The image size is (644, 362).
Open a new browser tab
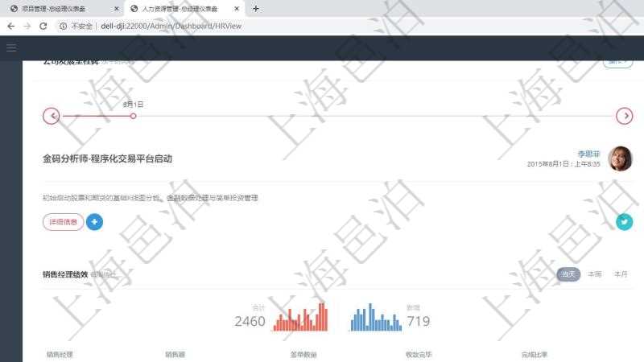tap(256, 9)
